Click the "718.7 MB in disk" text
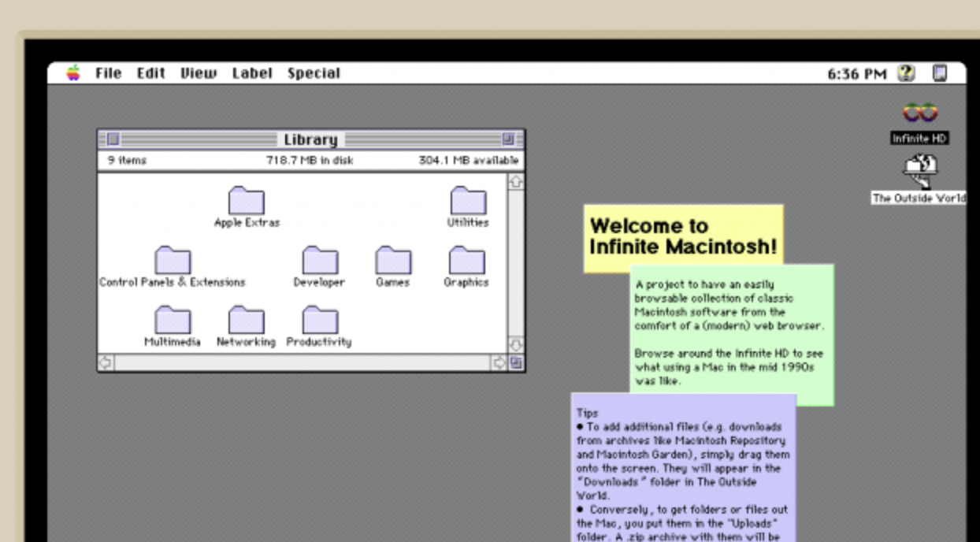This screenshot has height=542, width=980. [x=310, y=161]
